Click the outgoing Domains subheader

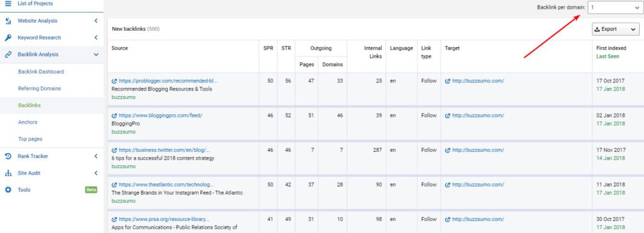coord(332,65)
